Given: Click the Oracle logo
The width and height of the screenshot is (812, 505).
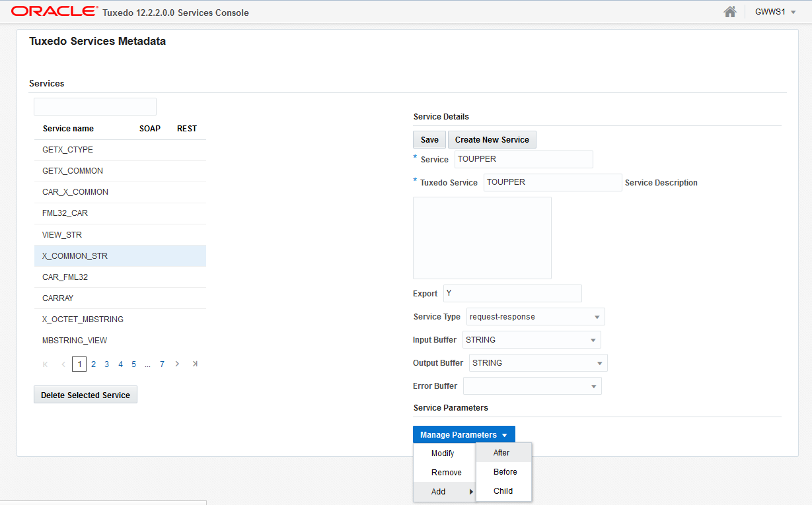Looking at the screenshot, I should [x=55, y=11].
